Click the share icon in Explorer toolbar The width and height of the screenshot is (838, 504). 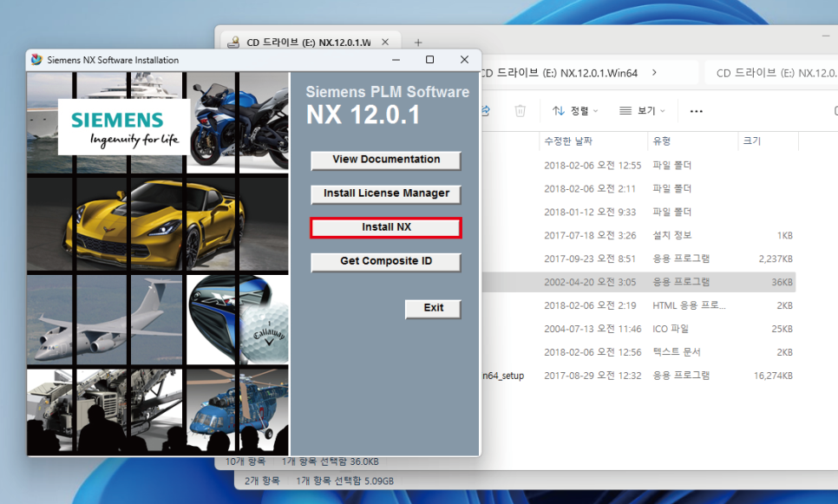486,111
